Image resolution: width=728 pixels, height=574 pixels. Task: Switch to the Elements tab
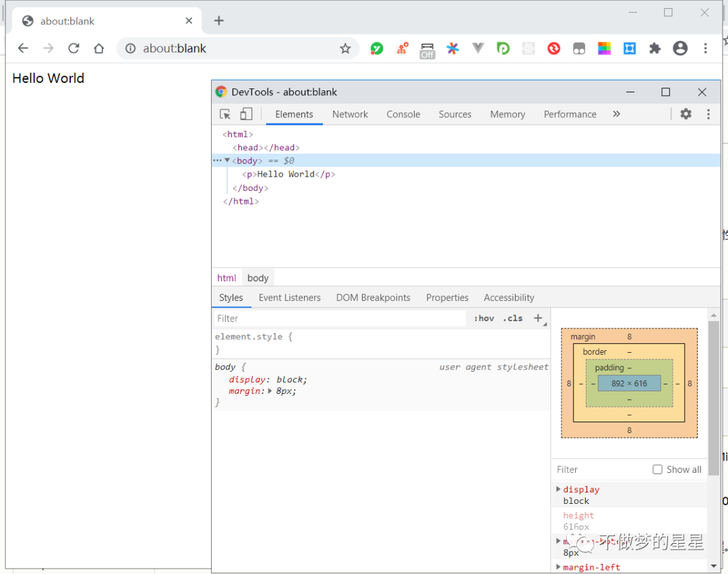pos(294,114)
